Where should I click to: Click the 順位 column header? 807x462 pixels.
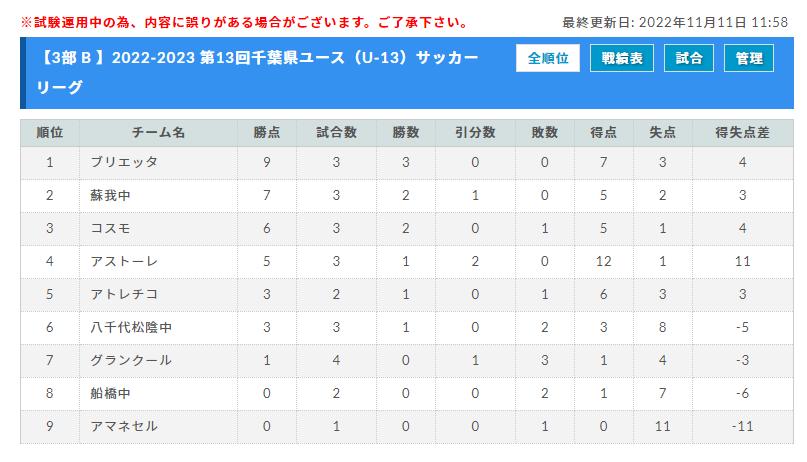[50, 133]
